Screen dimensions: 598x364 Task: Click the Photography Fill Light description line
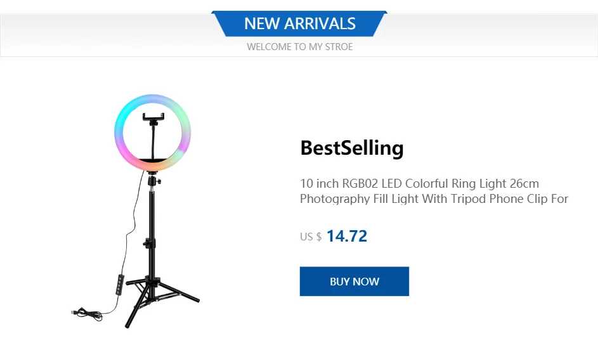[434, 199]
